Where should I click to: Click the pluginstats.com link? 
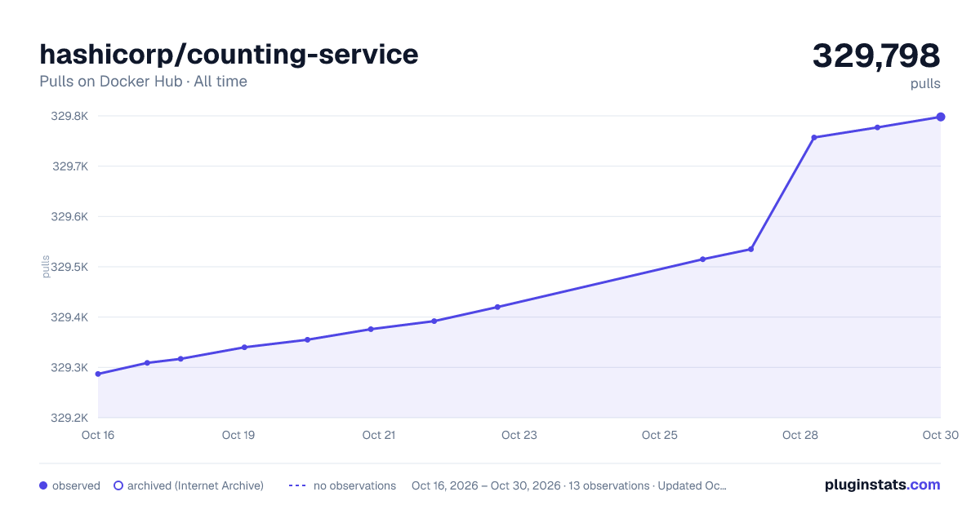tap(883, 485)
